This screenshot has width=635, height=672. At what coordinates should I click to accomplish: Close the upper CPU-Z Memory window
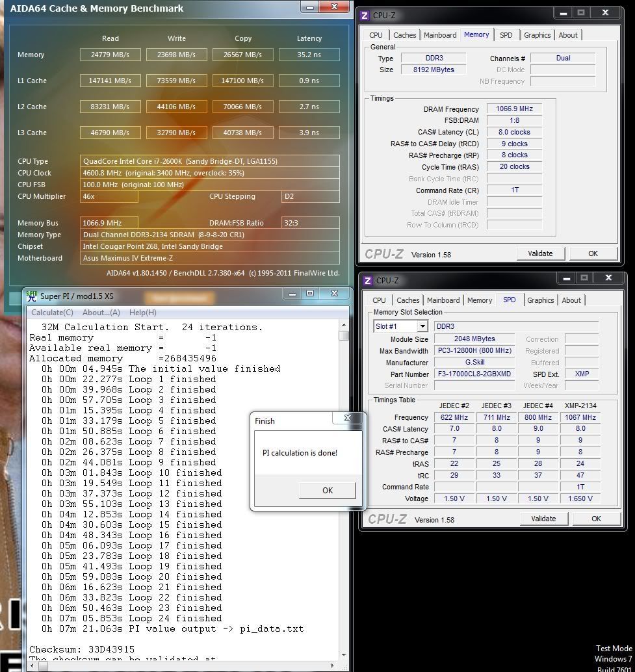pyautogui.click(x=605, y=13)
